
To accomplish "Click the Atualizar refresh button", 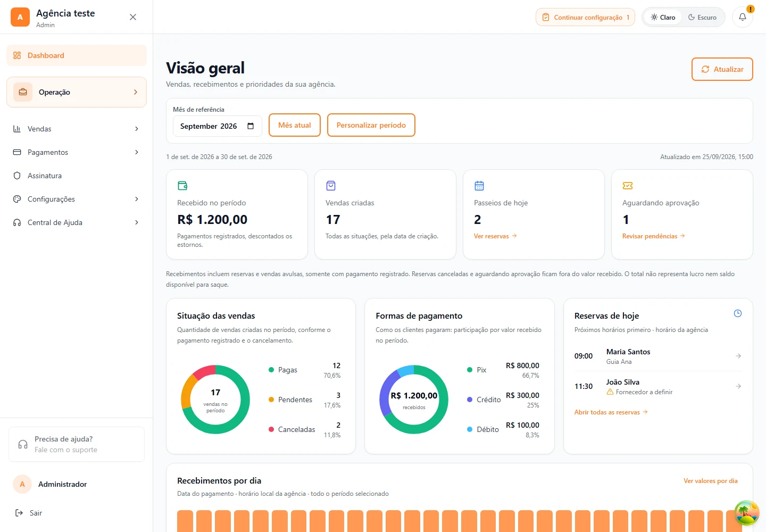I will tap(722, 69).
